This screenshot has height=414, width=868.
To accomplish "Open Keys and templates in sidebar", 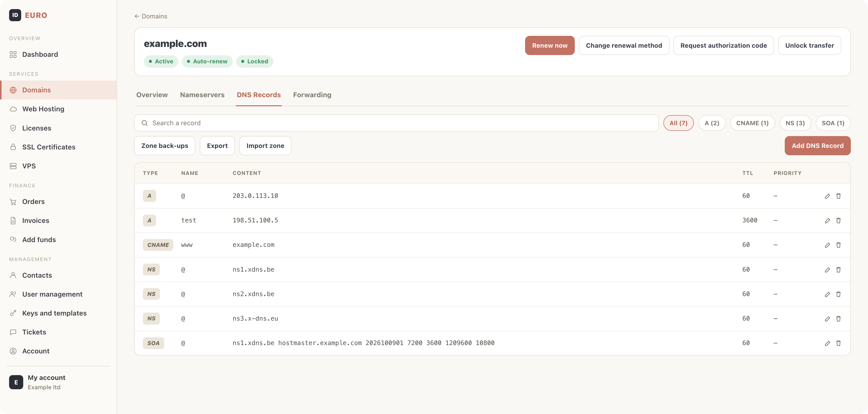I will [58, 313].
